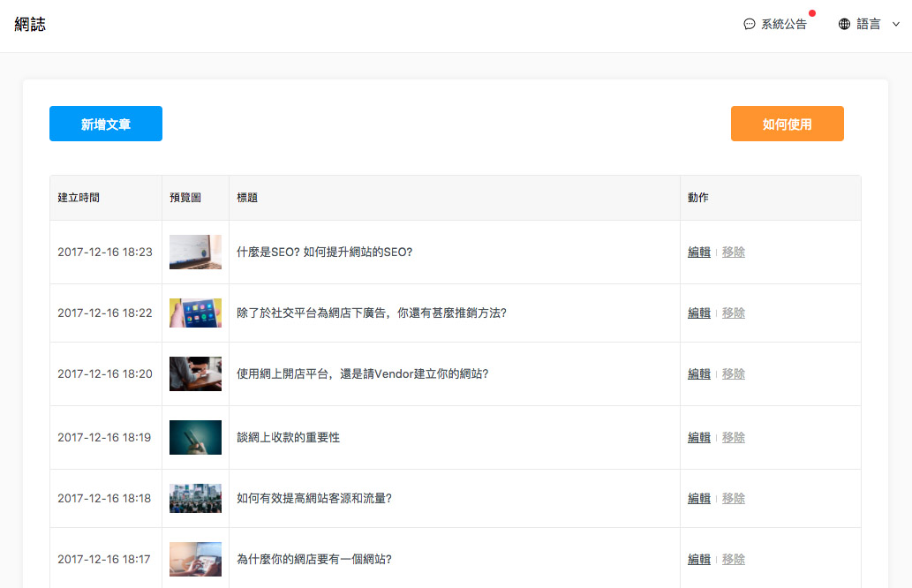The image size is (912, 588).
Task: Open the 為什麼你的網店 article thumbnail
Action: click(195, 560)
